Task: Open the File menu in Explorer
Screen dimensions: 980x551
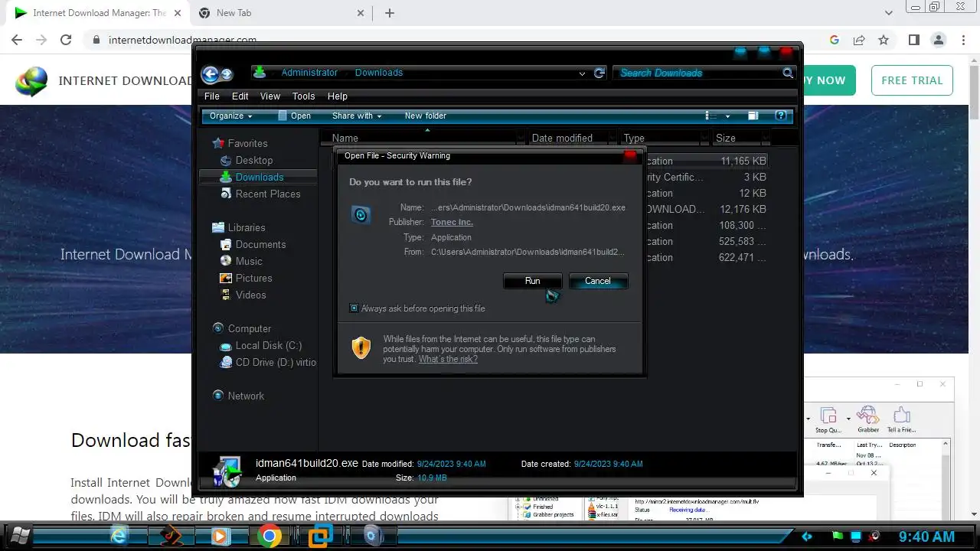Action: coord(212,96)
